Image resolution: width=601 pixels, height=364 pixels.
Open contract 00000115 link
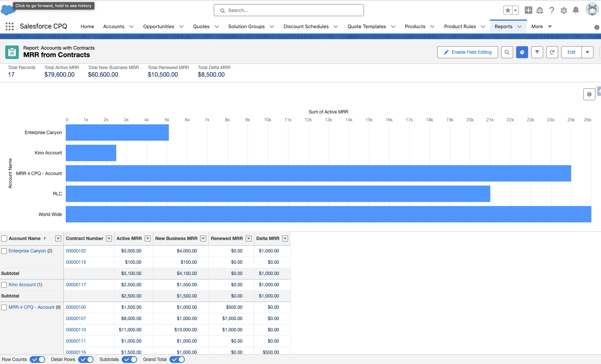tap(76, 262)
